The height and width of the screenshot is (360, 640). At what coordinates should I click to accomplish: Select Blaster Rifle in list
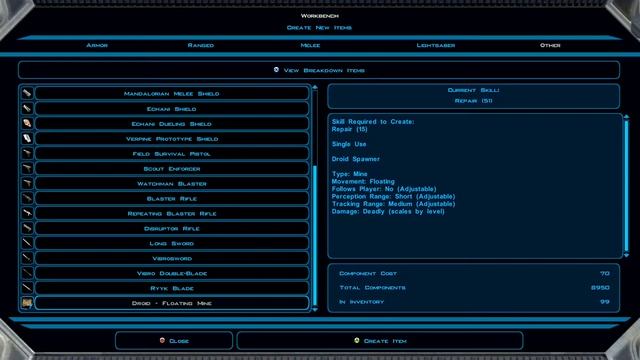coord(172,198)
